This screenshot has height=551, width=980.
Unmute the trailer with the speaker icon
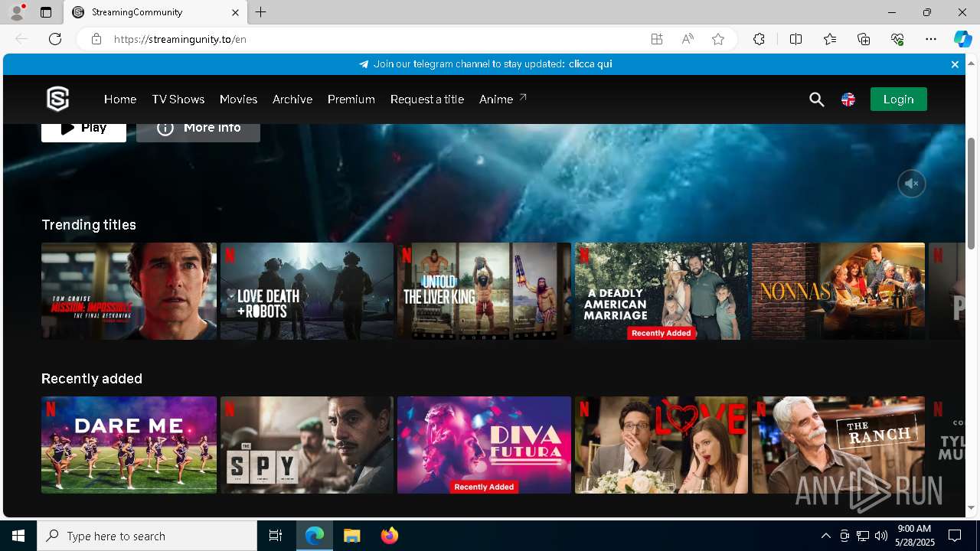911,184
